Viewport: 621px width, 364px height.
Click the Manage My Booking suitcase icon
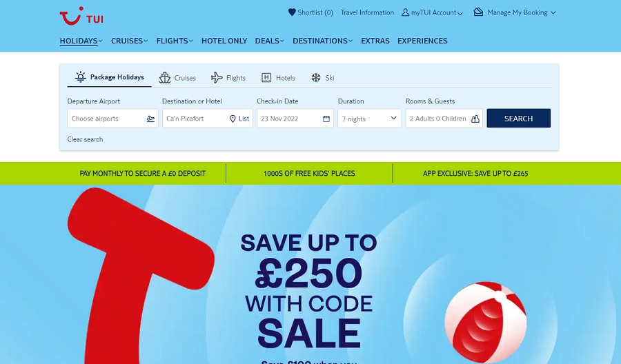point(478,12)
